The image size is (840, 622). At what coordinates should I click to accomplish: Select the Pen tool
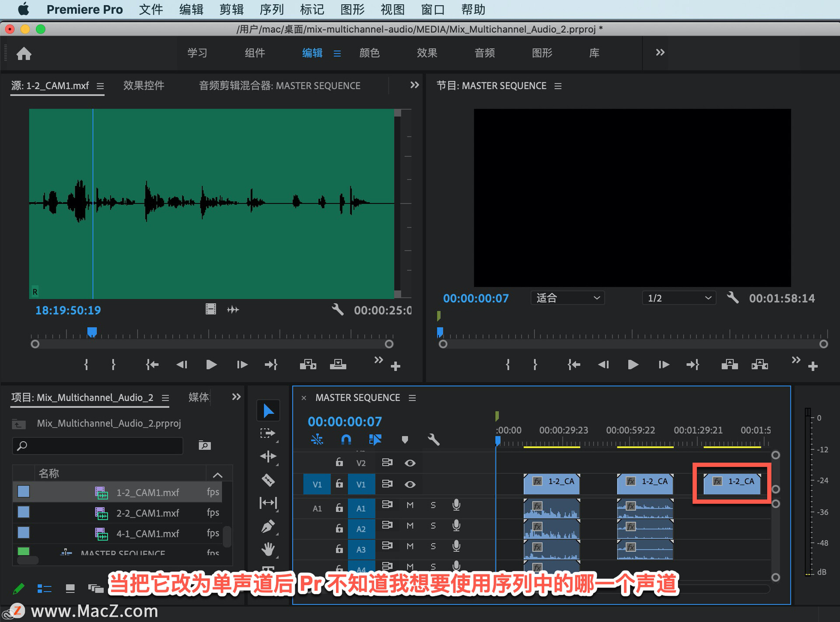pos(268,526)
